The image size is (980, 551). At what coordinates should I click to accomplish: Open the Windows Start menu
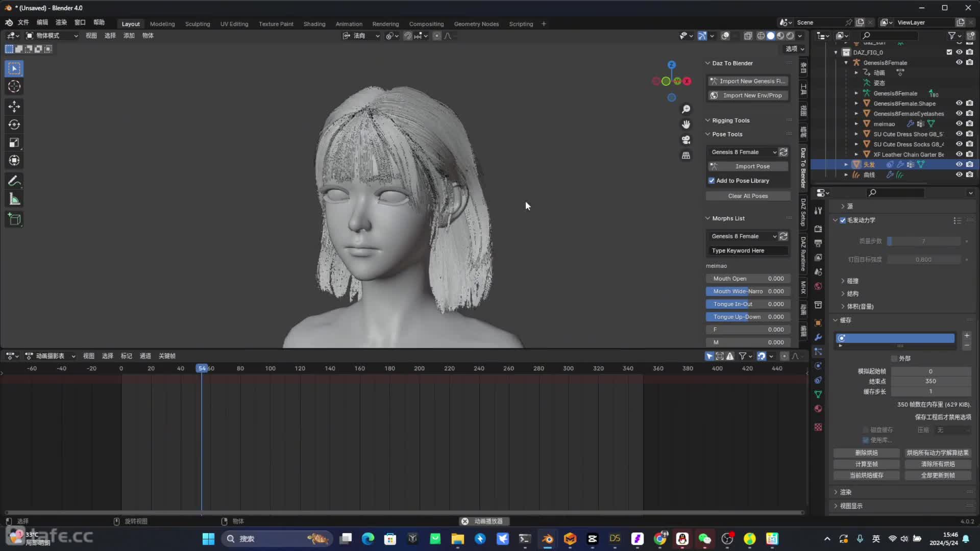coord(208,539)
